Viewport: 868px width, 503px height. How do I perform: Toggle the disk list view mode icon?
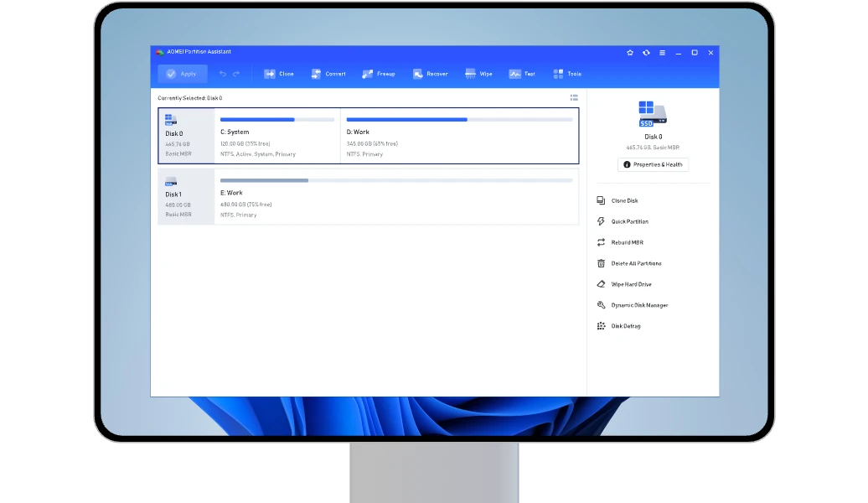point(574,98)
